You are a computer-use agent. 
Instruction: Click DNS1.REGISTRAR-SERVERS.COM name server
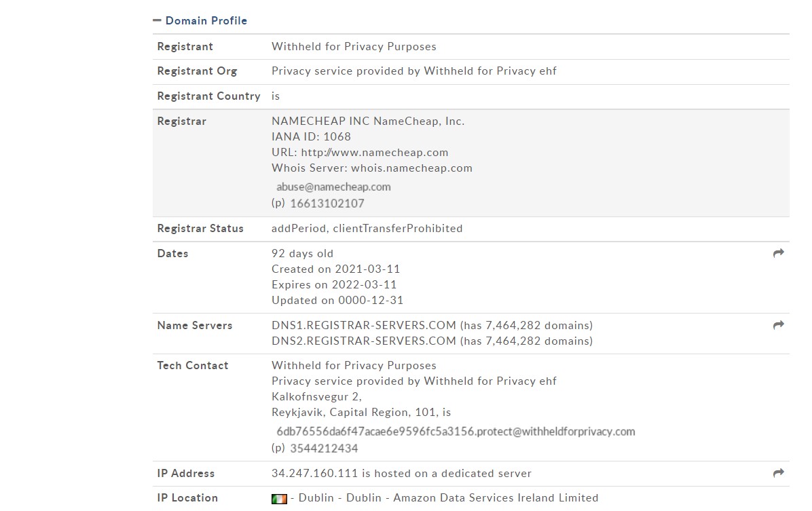(x=363, y=325)
